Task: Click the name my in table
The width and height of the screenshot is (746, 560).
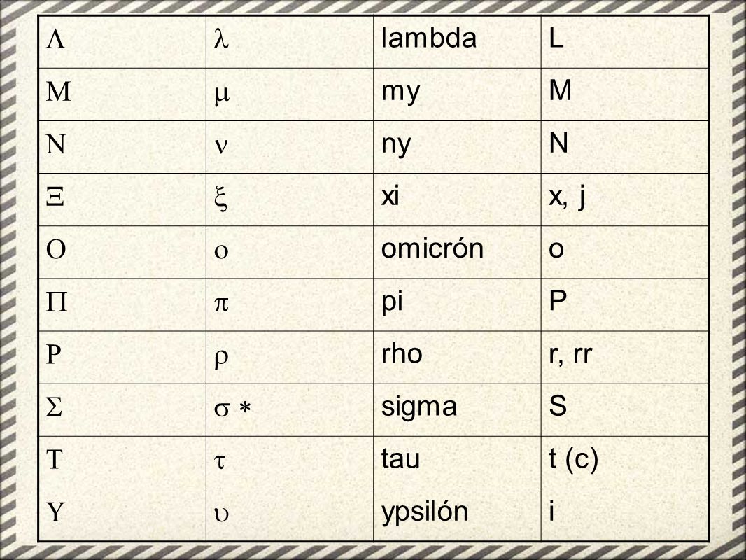Action: (x=400, y=93)
